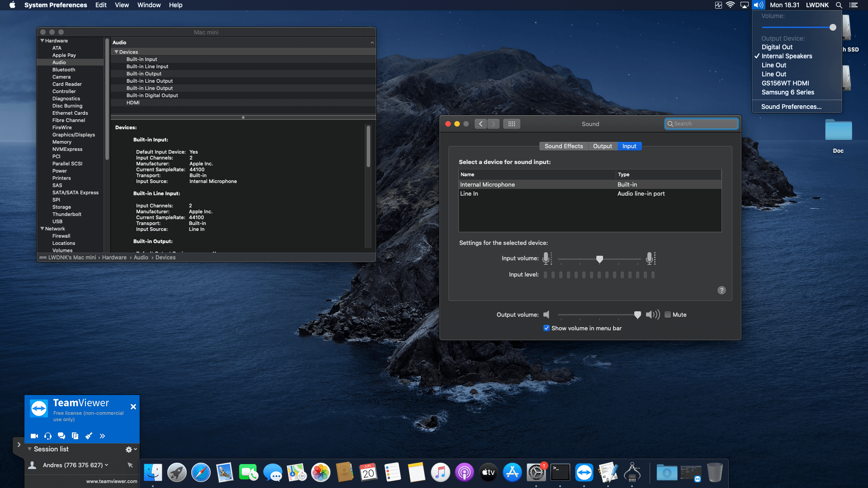868x488 pixels.
Task: Click Show All grid button in Sound window
Action: 512,124
